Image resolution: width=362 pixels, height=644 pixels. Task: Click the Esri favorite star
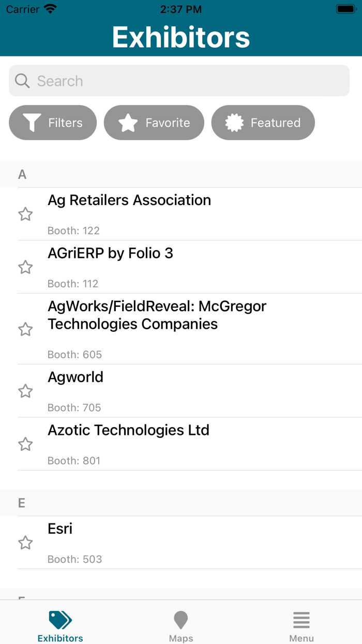tap(25, 543)
